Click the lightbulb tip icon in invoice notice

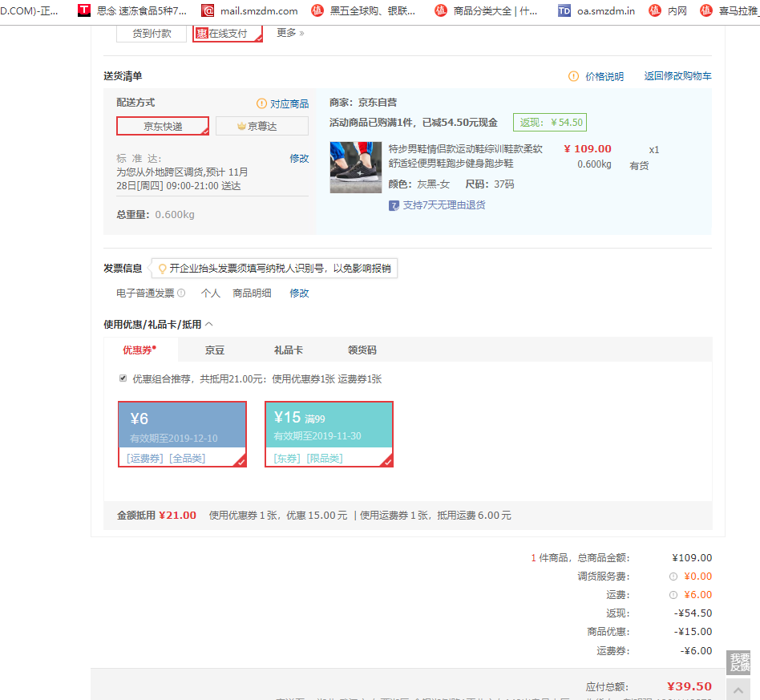[x=163, y=268]
